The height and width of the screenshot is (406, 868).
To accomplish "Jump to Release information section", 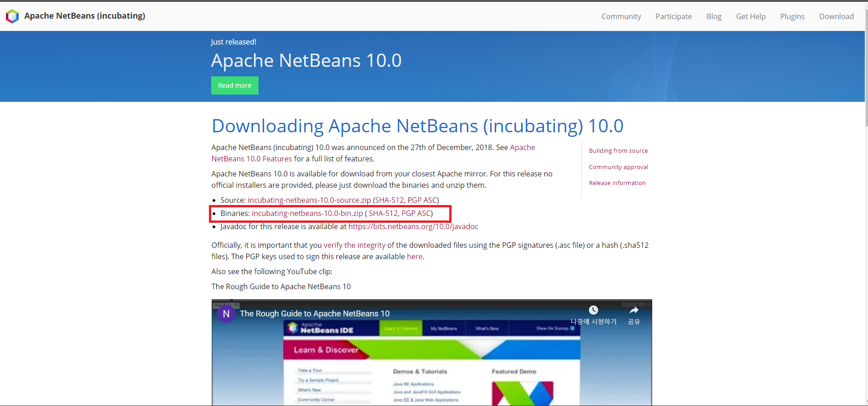I will (617, 183).
